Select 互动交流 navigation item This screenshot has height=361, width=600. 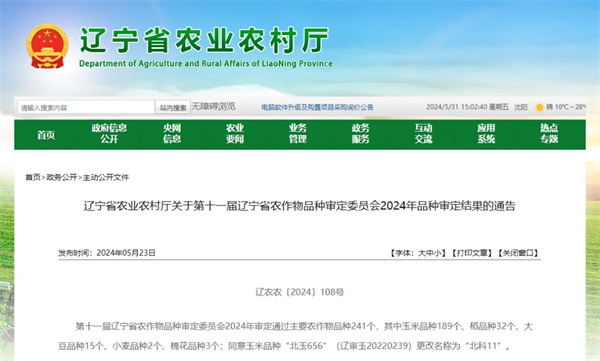click(423, 134)
